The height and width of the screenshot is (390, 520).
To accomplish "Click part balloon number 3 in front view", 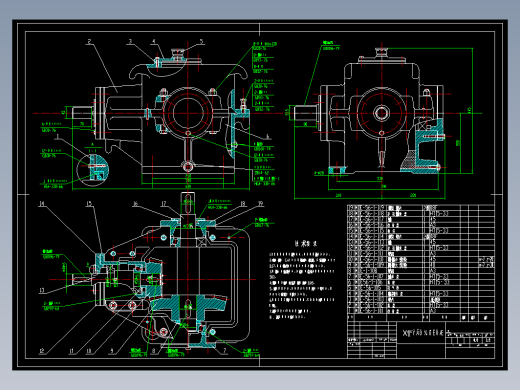I will pyautogui.click(x=130, y=41).
